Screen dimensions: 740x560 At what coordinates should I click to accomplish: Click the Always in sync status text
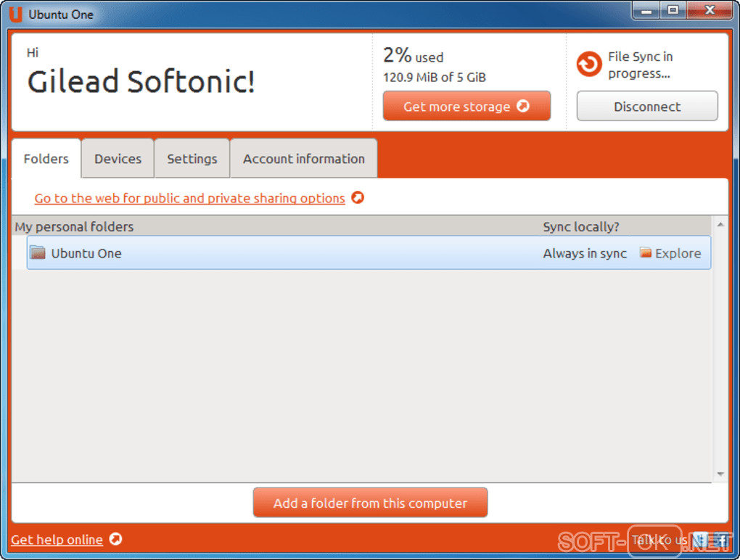coord(585,253)
